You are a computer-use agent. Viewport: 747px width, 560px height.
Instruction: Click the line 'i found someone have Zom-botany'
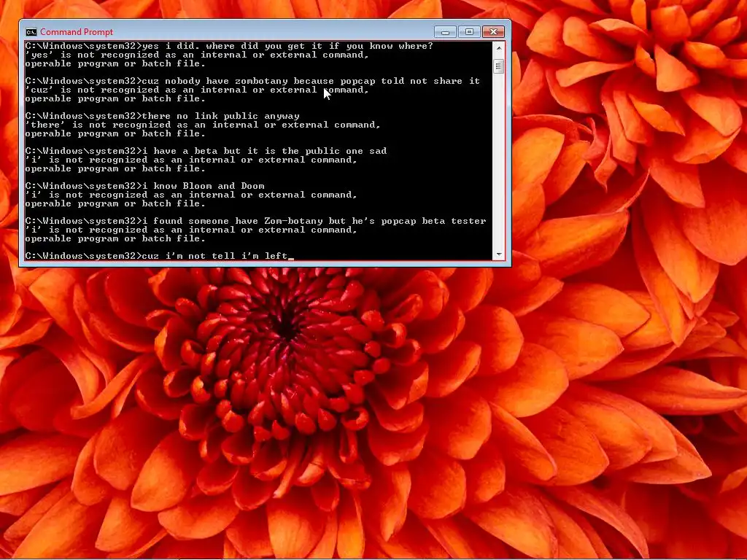pyautogui.click(x=256, y=221)
